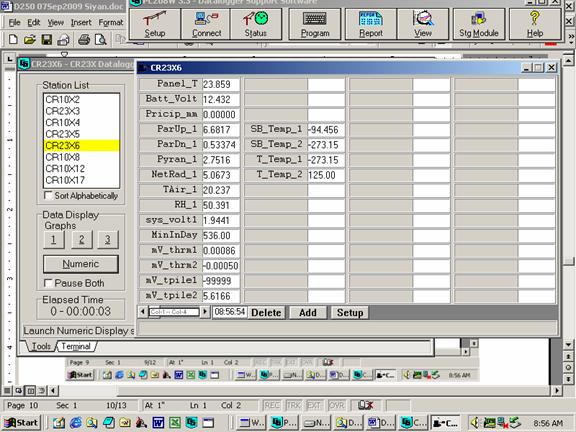Select station CR23X5
The image size is (576, 432).
82,134
